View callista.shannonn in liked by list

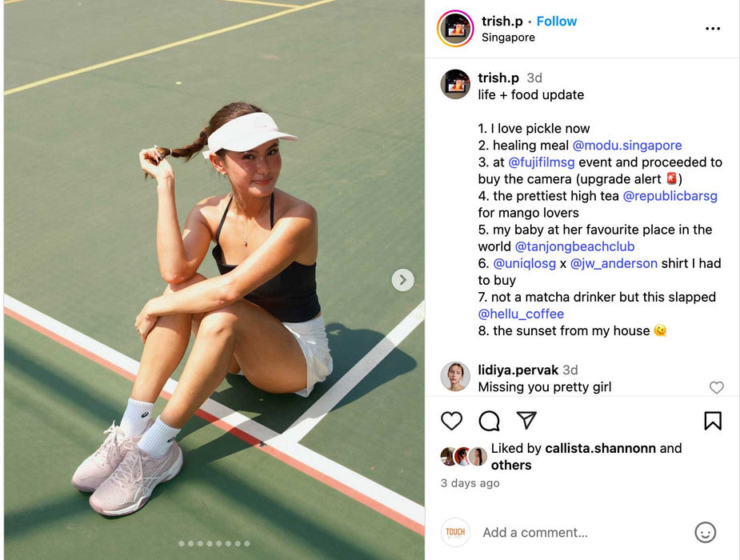coord(600,448)
